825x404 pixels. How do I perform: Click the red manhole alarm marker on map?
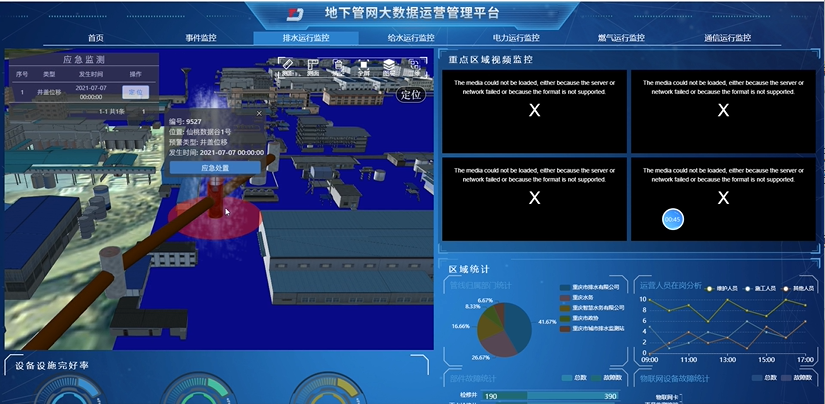point(215,200)
